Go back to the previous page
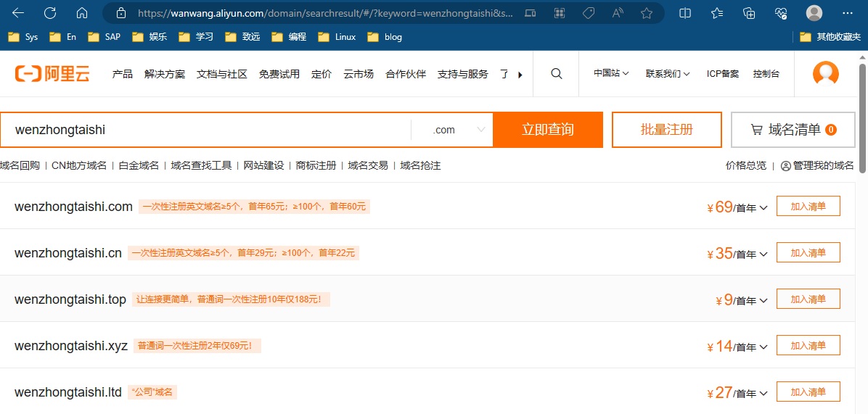868x414 pixels. tap(17, 13)
